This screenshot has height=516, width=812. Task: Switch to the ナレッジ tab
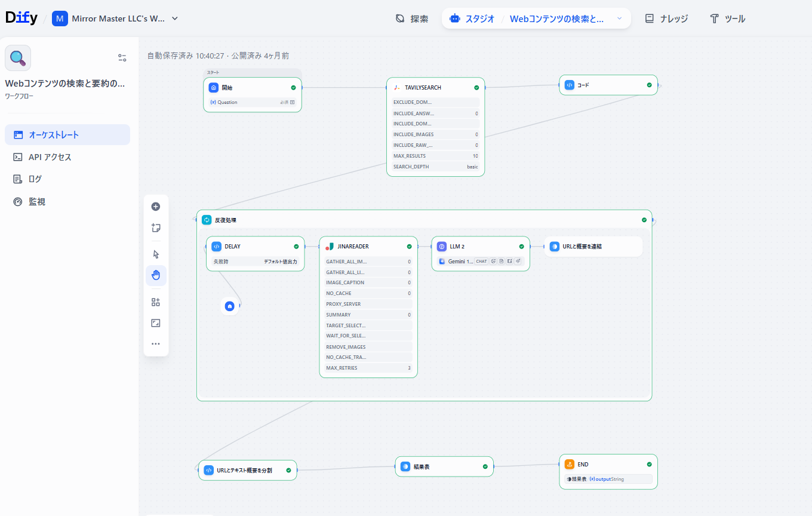666,19
